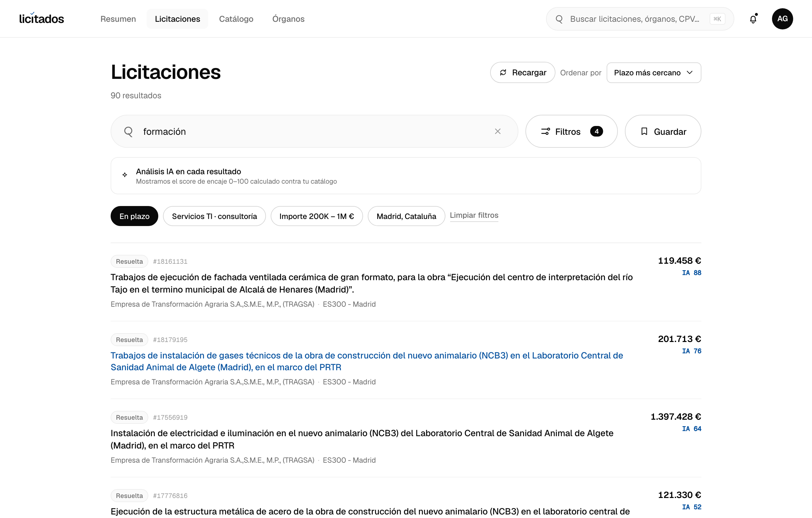Click the tender ID #18161131
This screenshot has width=812, height=518.
pyautogui.click(x=170, y=261)
